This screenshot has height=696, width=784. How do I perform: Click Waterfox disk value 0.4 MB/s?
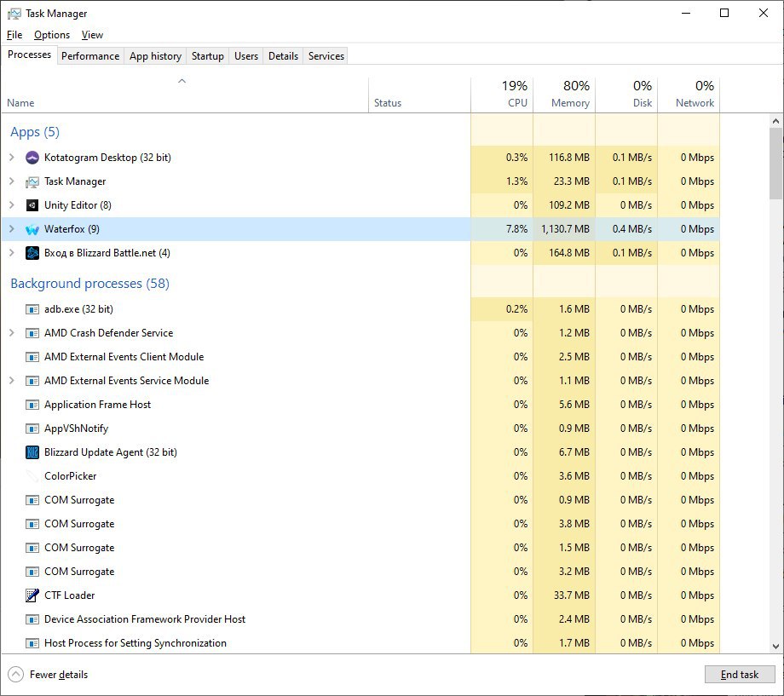point(632,229)
